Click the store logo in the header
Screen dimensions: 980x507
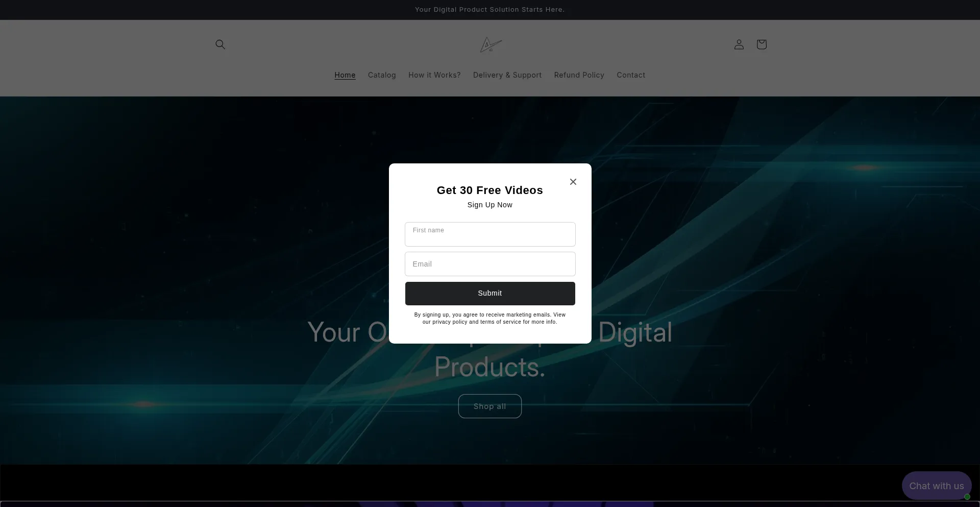pyautogui.click(x=491, y=45)
